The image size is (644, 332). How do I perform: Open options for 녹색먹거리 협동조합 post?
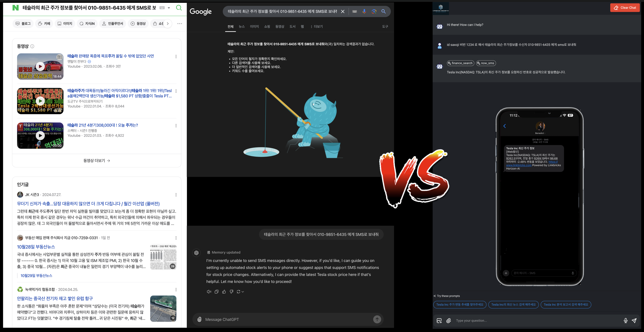tap(176, 290)
